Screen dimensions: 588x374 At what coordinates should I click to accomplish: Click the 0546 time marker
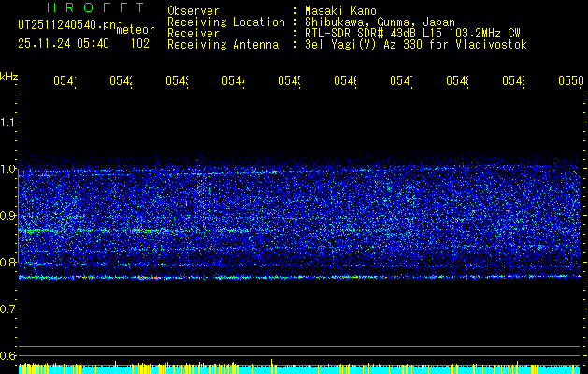[x=345, y=80]
